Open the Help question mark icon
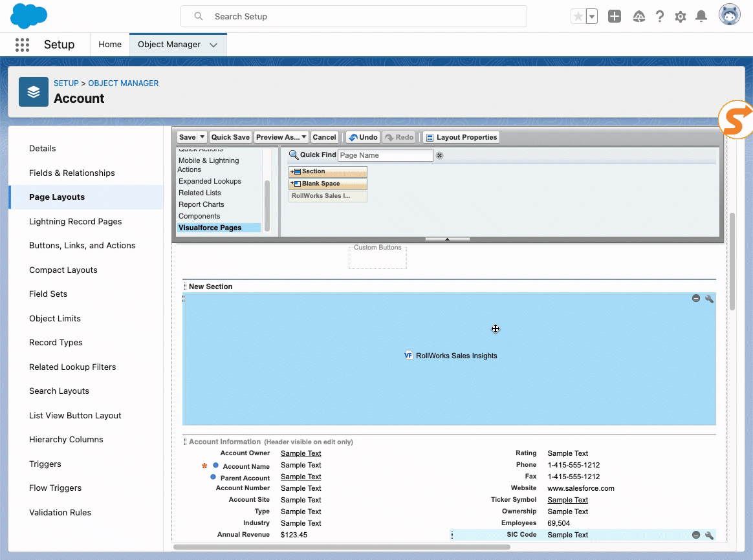Image resolution: width=753 pixels, height=560 pixels. (x=659, y=17)
